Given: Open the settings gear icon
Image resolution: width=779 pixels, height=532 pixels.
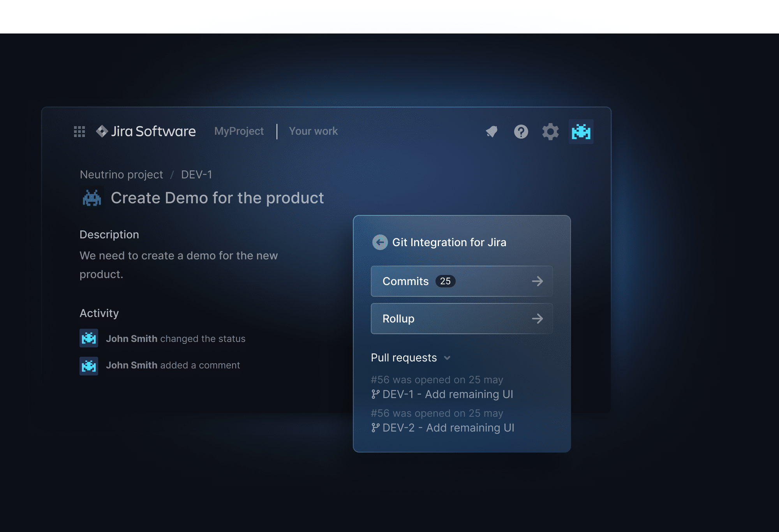Looking at the screenshot, I should coord(550,132).
